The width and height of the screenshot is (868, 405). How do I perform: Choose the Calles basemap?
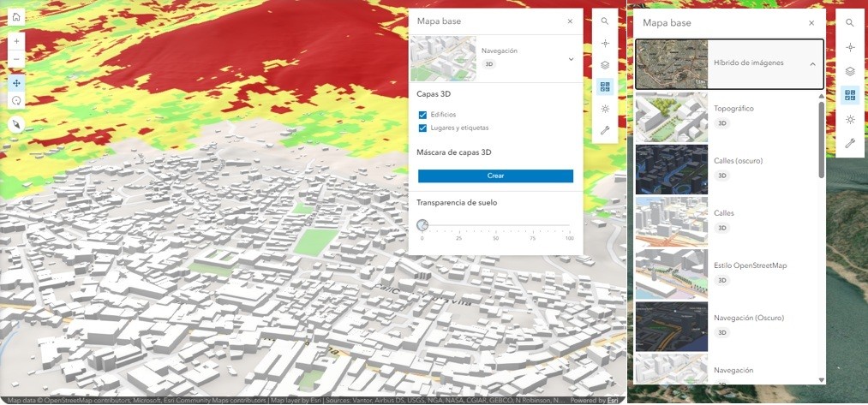point(727,220)
